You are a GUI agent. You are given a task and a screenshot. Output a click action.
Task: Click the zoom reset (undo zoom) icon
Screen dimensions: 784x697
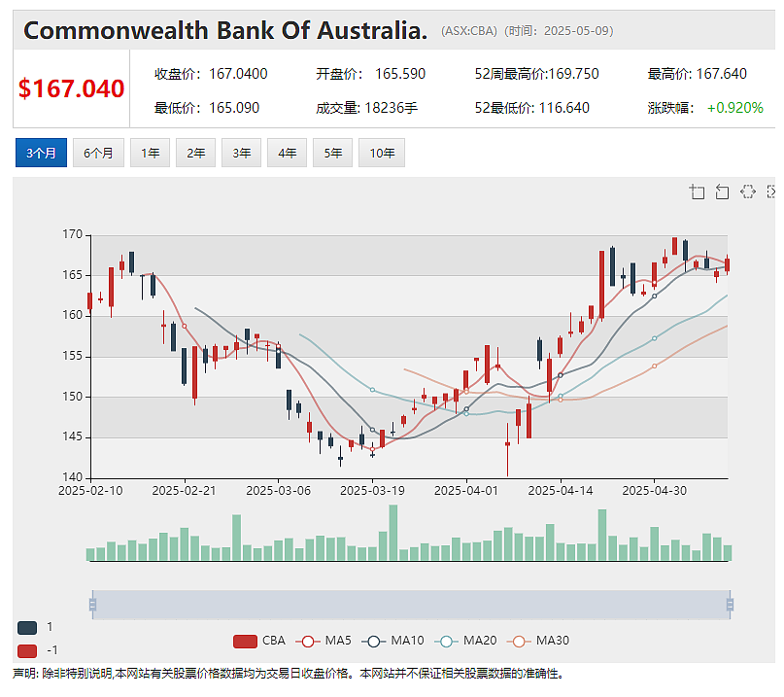[x=722, y=192]
